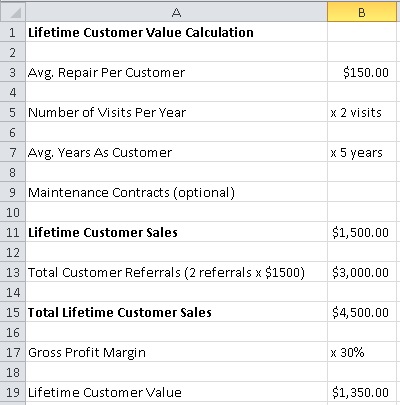The height and width of the screenshot is (405, 400).
Task: Select row 12 header
Action: click(x=13, y=252)
